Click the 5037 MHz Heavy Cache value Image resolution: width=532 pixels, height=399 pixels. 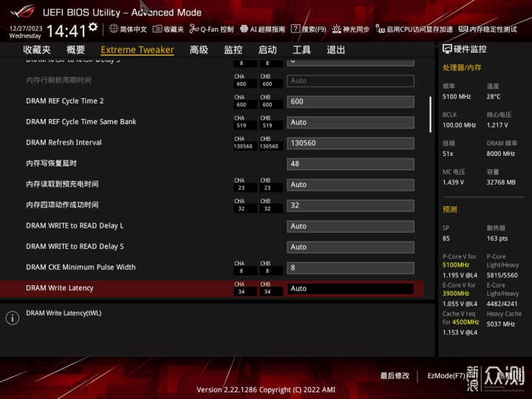tap(501, 324)
